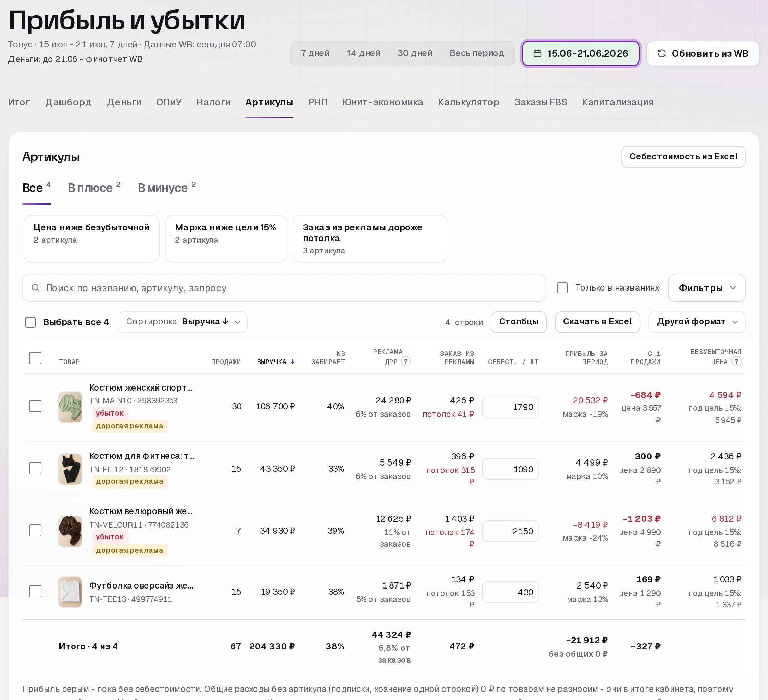The image size is (768, 700).
Task: Open the Маржа ниже цели 15% card
Action: click(226, 239)
